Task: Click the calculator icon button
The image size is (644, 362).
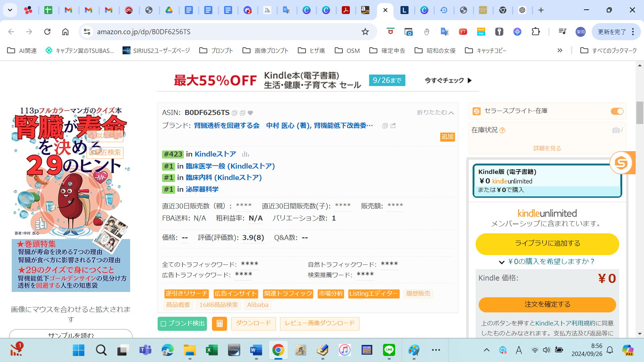Action: (x=219, y=323)
